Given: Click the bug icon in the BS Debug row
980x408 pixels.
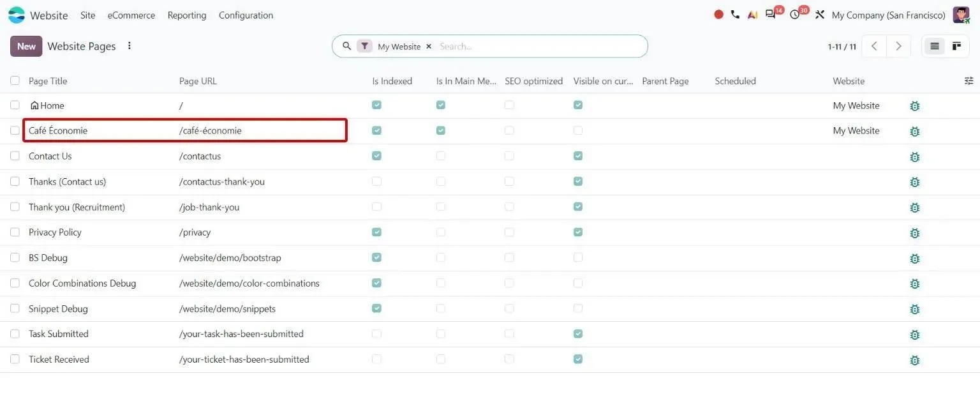Looking at the screenshot, I should click(x=914, y=259).
